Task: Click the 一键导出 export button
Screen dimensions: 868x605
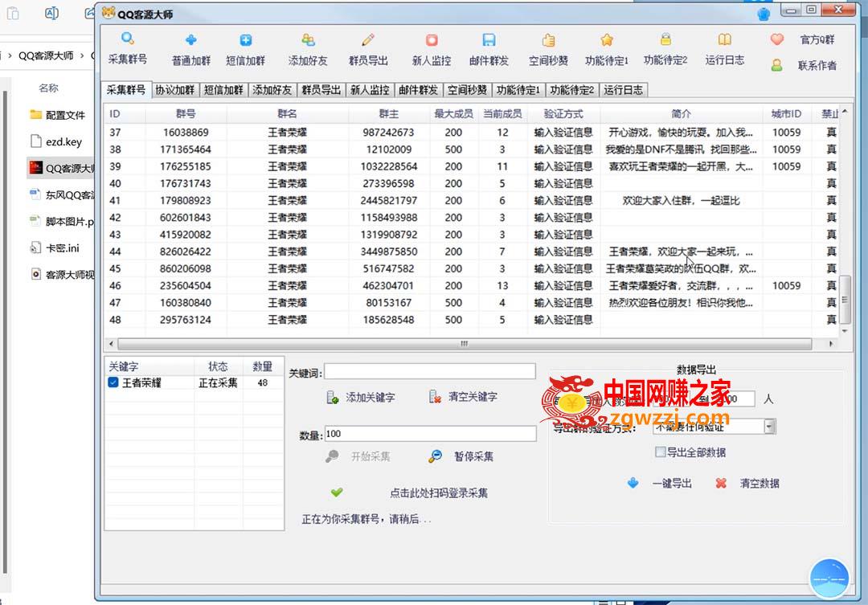Action: point(659,483)
